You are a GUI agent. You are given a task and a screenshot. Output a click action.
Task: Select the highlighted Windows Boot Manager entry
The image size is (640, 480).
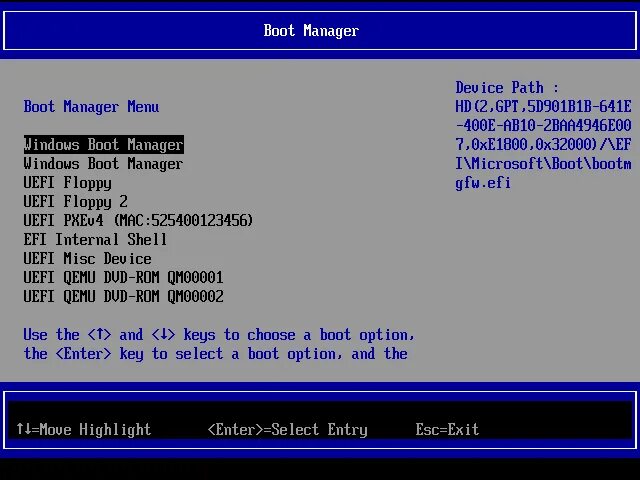104,145
